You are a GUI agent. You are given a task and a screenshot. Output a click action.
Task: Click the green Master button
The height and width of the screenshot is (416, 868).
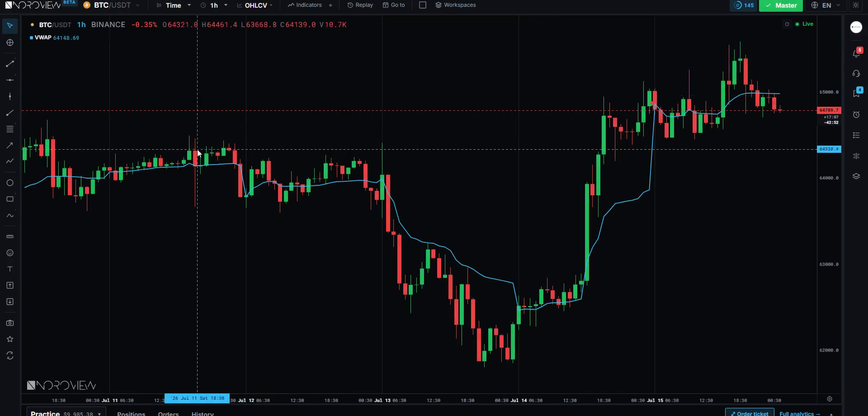pyautogui.click(x=781, y=5)
